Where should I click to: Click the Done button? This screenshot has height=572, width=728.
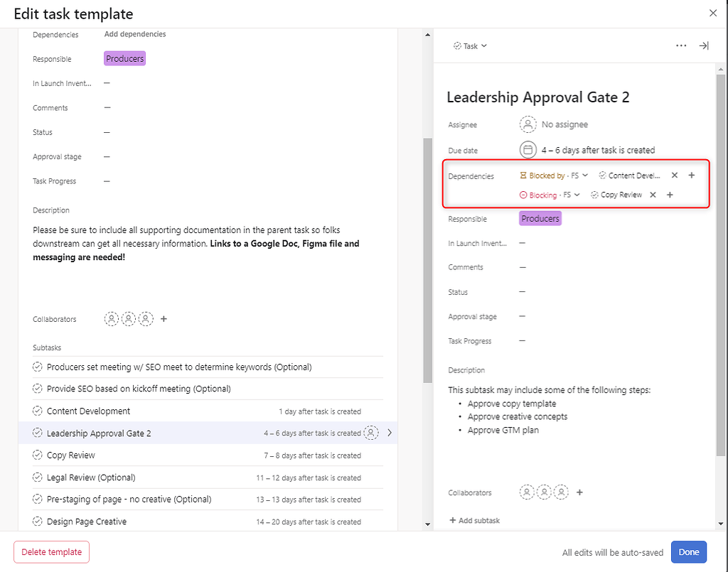[x=688, y=552]
